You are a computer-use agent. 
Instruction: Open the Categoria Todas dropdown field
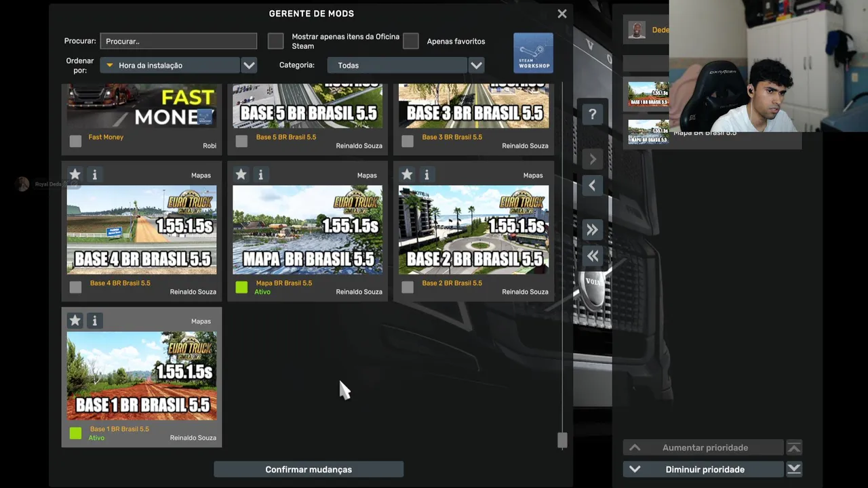click(x=397, y=65)
